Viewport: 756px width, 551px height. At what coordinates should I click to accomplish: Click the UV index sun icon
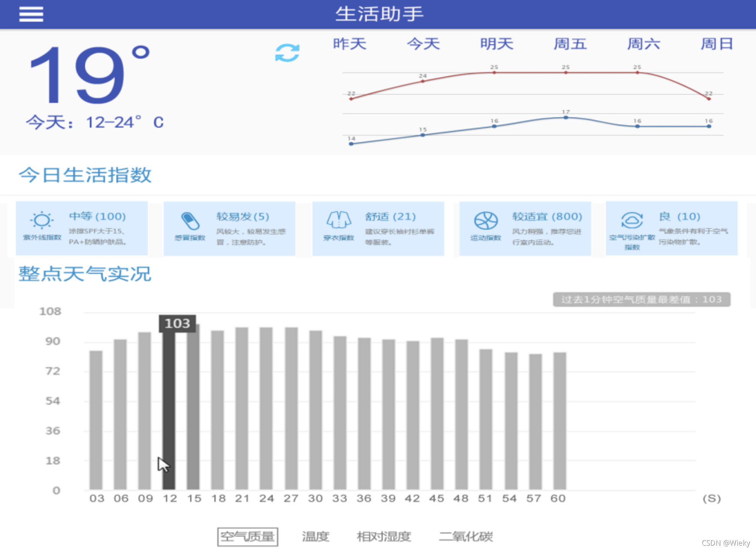42,220
